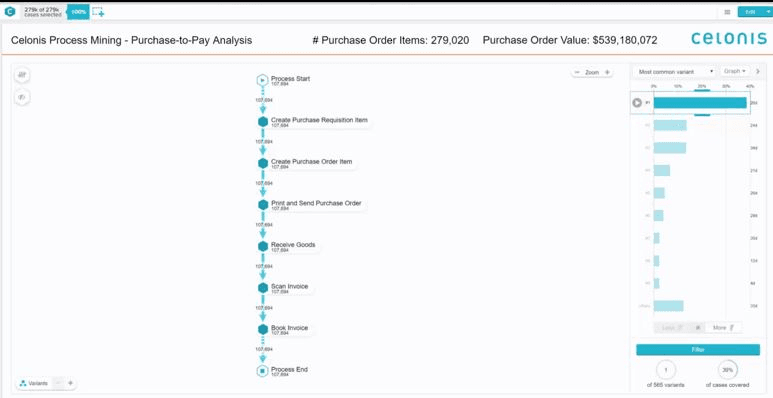The height and width of the screenshot is (398, 773).
Task: Select the fourth variant bar
Action: tap(662, 171)
